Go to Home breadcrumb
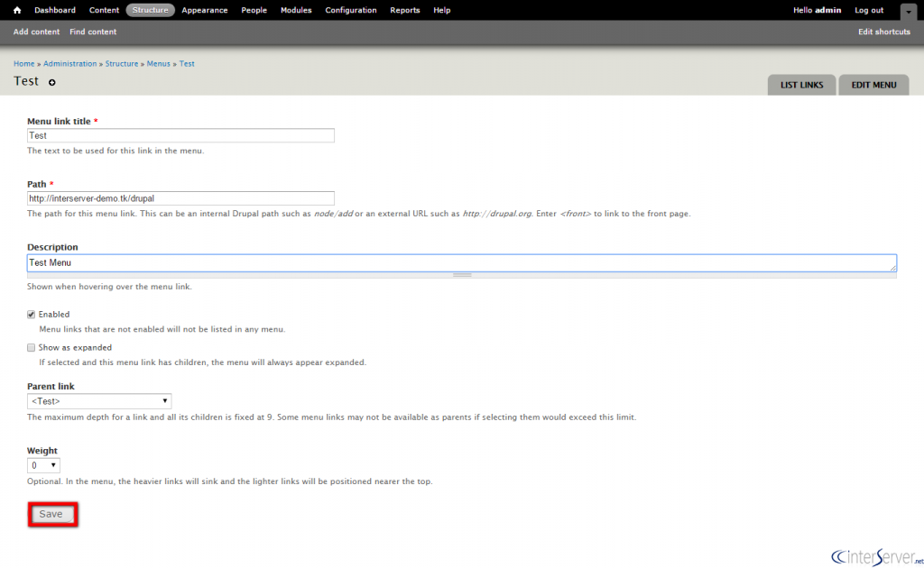The width and height of the screenshot is (924, 568). click(x=24, y=64)
